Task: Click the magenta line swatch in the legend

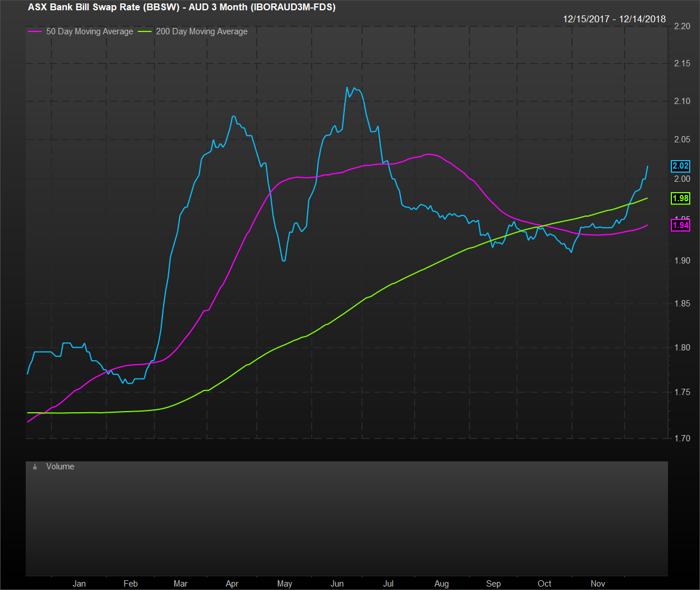Action: [35, 32]
